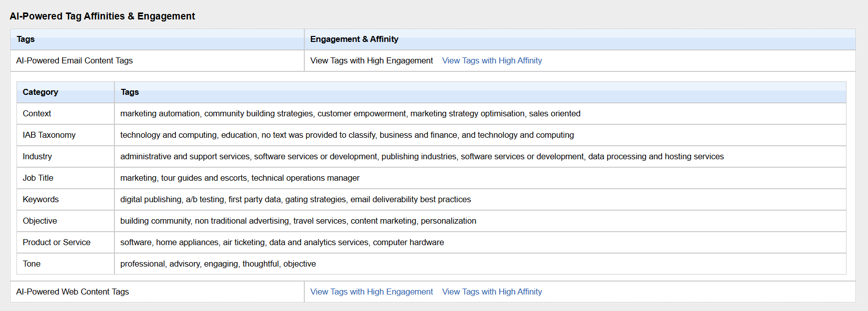Click the Tags header above AI-Powered Email Content Tags

point(25,39)
